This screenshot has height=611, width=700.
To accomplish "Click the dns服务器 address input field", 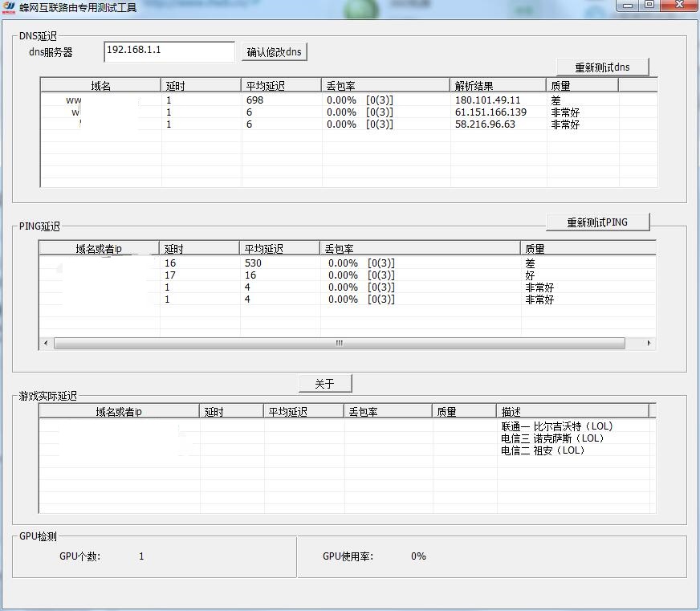I will (x=169, y=51).
